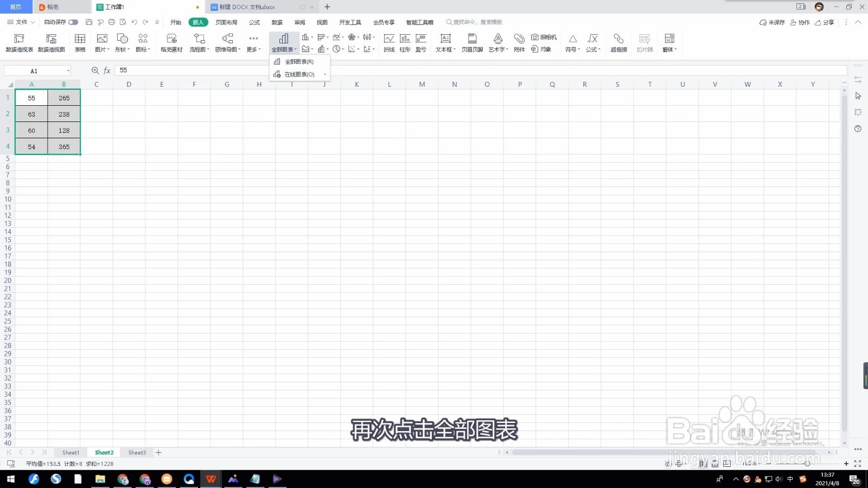This screenshot has height=488, width=868.
Task: Click the 协作 collaborate button
Action: tap(800, 22)
